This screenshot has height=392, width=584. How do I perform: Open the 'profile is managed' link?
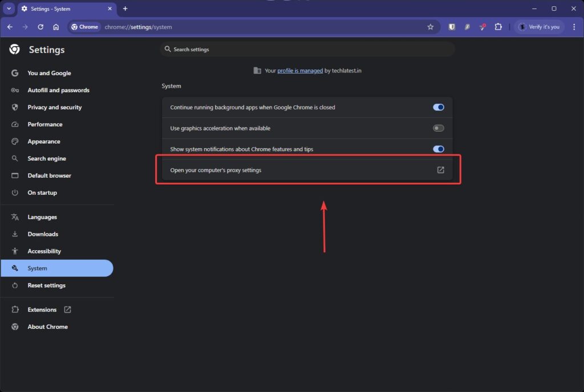[x=300, y=71]
